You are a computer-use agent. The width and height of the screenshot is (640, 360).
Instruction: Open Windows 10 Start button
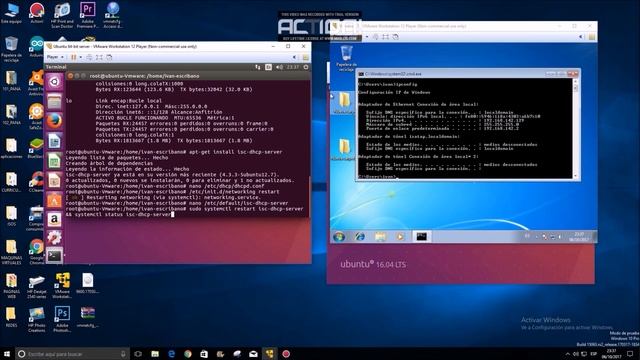pyautogui.click(x=7, y=354)
